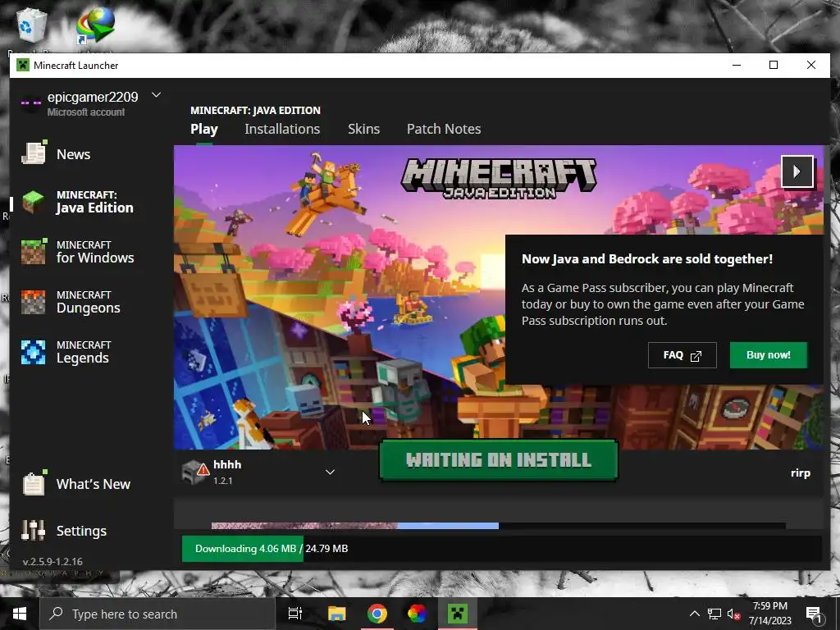Open the What's New clipboard icon
The width and height of the screenshot is (840, 630).
pyautogui.click(x=33, y=483)
